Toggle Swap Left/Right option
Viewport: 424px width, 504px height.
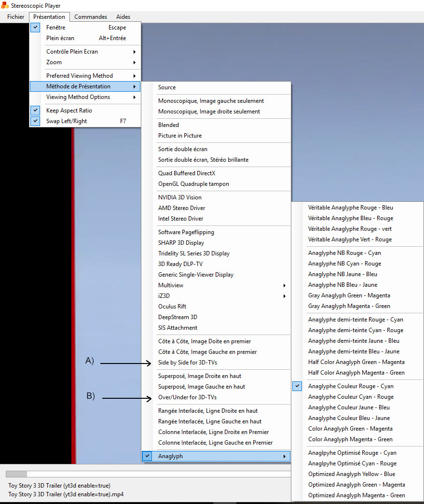(67, 121)
